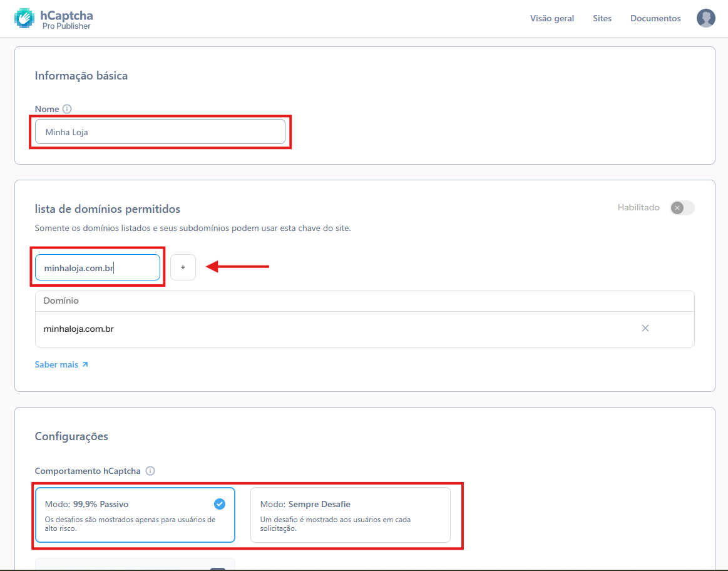The height and width of the screenshot is (571, 728).
Task: Click the hCaptcha Pro Publisher title
Action: click(x=66, y=19)
